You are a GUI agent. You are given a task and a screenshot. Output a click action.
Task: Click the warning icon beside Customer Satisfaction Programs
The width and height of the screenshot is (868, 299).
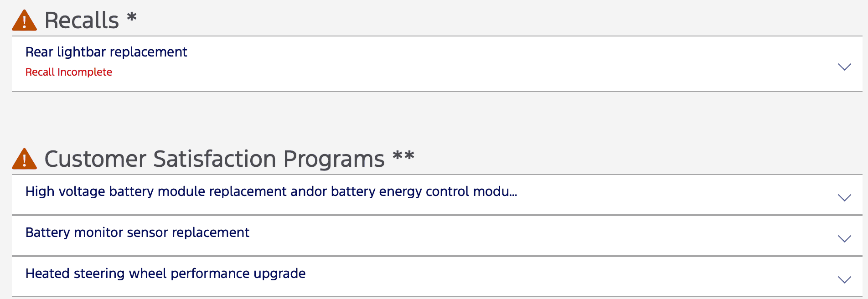pos(24,159)
